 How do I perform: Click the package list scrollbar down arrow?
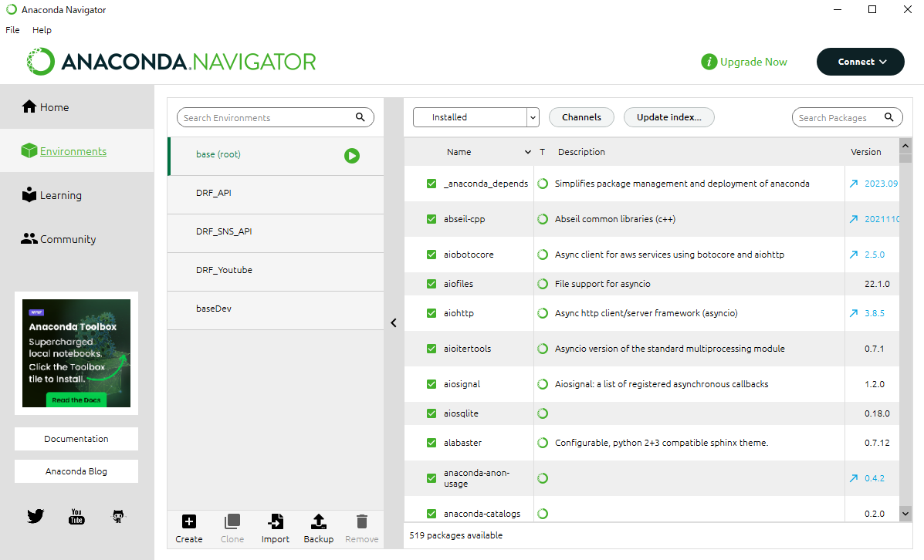click(x=905, y=514)
